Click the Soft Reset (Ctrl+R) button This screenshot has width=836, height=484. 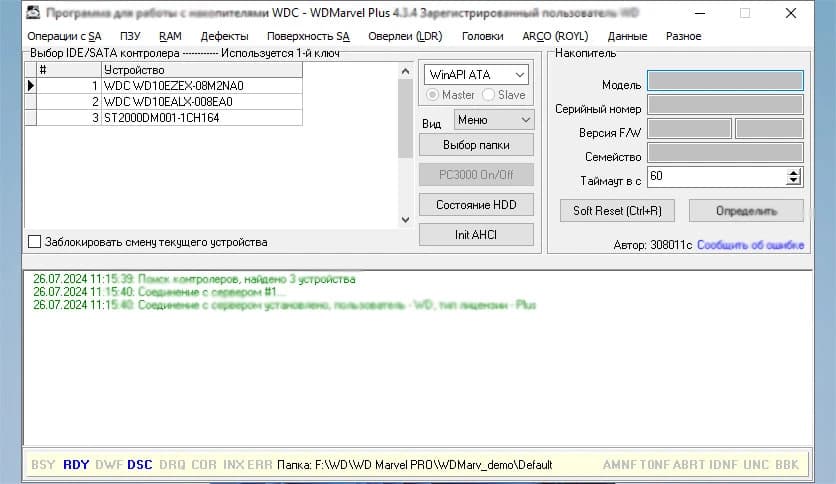coord(617,211)
